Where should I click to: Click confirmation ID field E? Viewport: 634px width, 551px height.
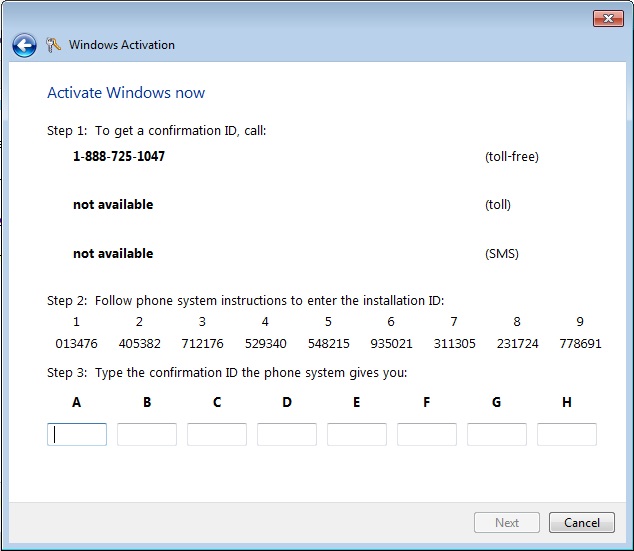click(357, 435)
